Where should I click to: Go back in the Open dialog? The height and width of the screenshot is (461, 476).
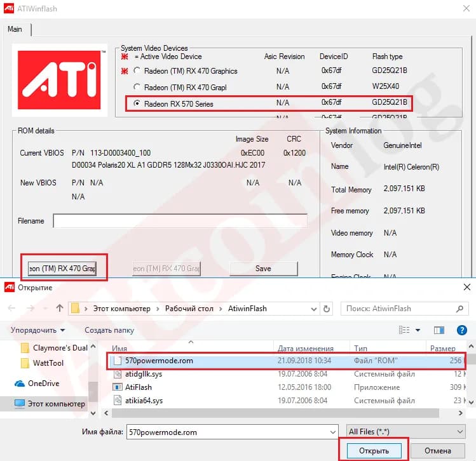click(11, 309)
